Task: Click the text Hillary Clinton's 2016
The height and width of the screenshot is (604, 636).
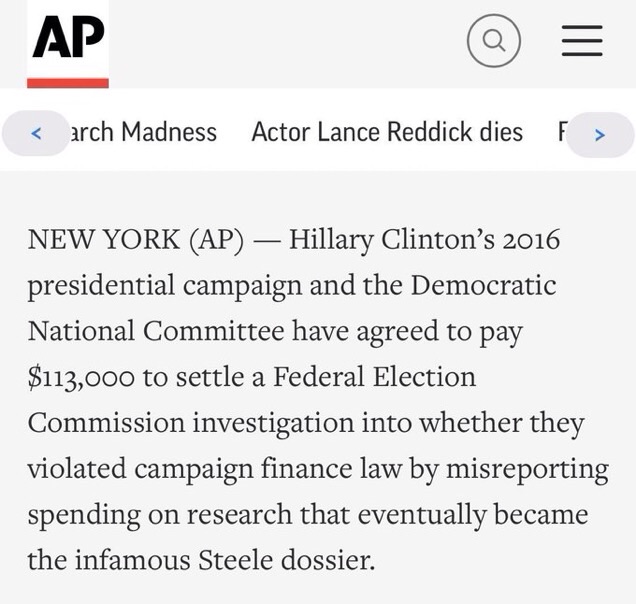Action: (x=424, y=241)
